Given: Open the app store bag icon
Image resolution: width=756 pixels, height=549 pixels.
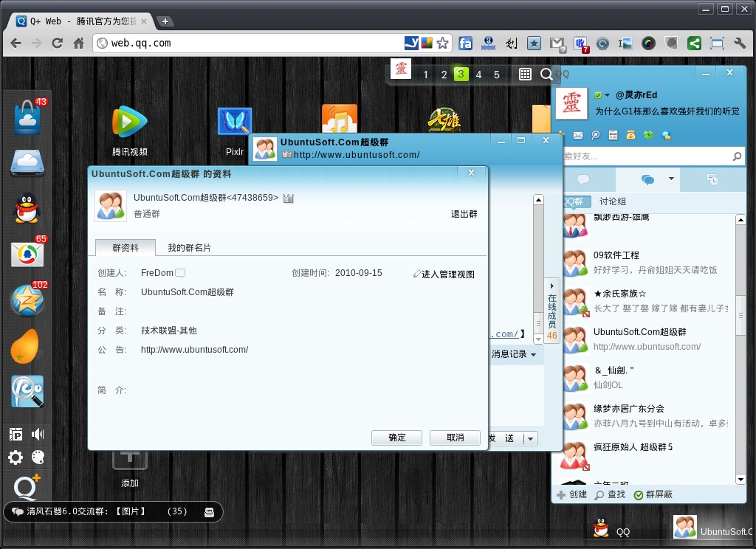Looking at the screenshot, I should coord(27,118).
